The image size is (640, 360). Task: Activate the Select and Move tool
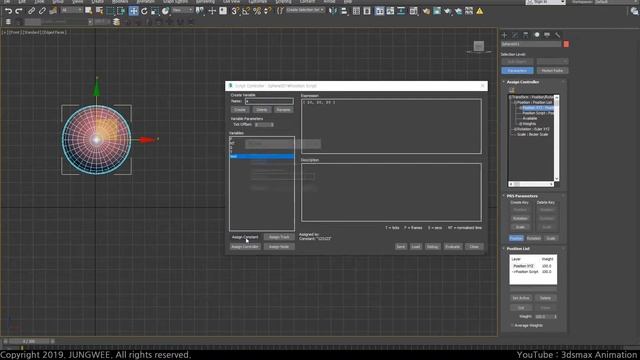coord(133,11)
